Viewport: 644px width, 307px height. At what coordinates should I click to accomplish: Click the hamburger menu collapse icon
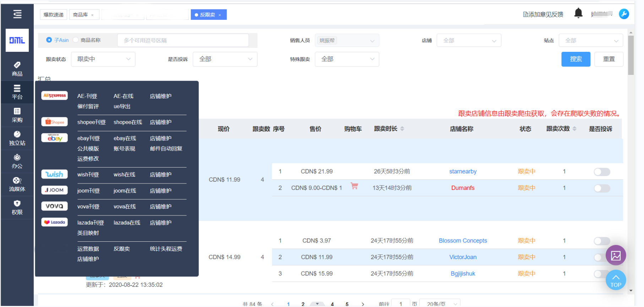point(17,14)
